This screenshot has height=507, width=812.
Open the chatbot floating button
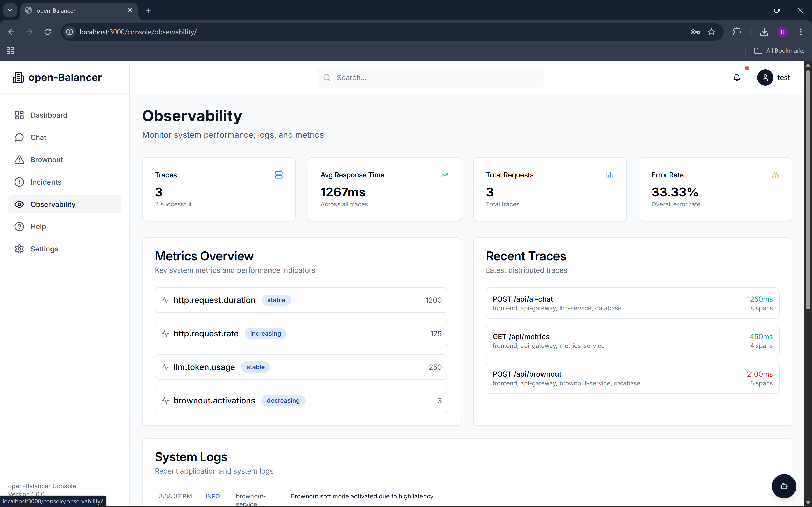(784, 486)
